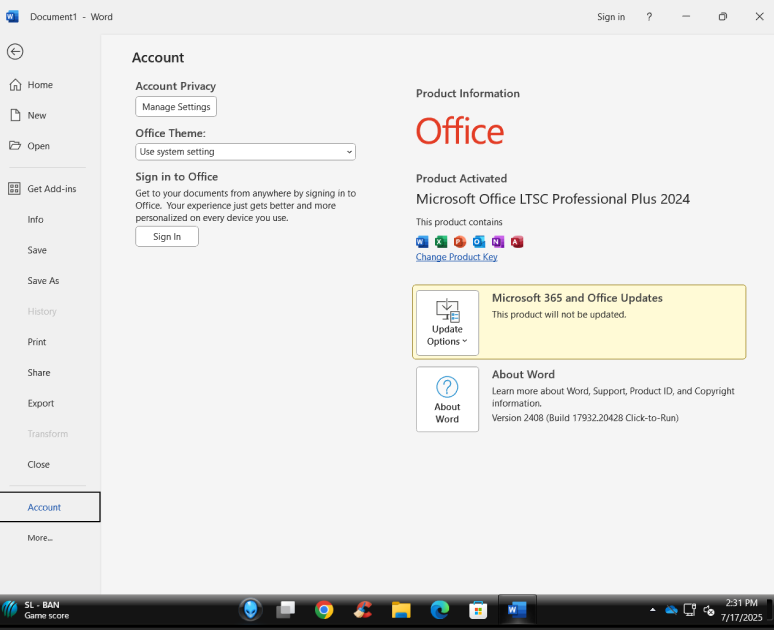Click the Home house icon in sidebar
Viewport: 774px width, 630px height.
(x=15, y=85)
